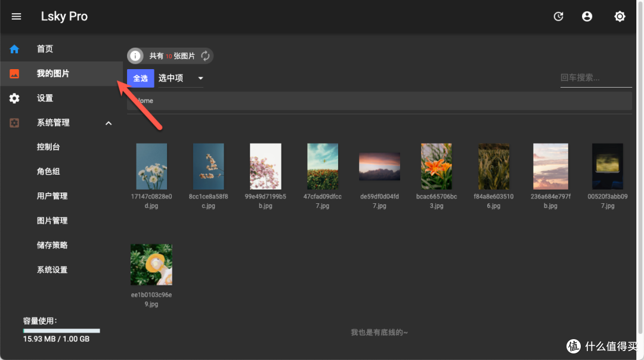This screenshot has width=644, height=360.
Task: Select thumbnail f84a8e6035106.jpg
Action: pos(493,166)
